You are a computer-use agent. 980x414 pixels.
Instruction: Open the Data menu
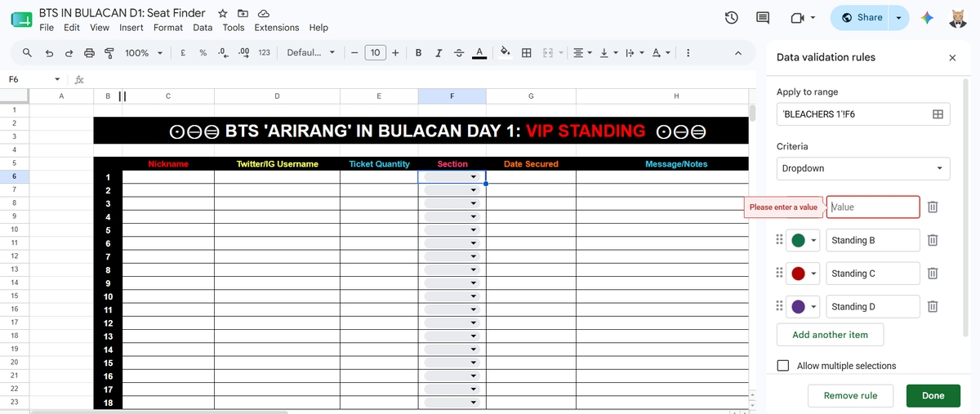coord(203,27)
